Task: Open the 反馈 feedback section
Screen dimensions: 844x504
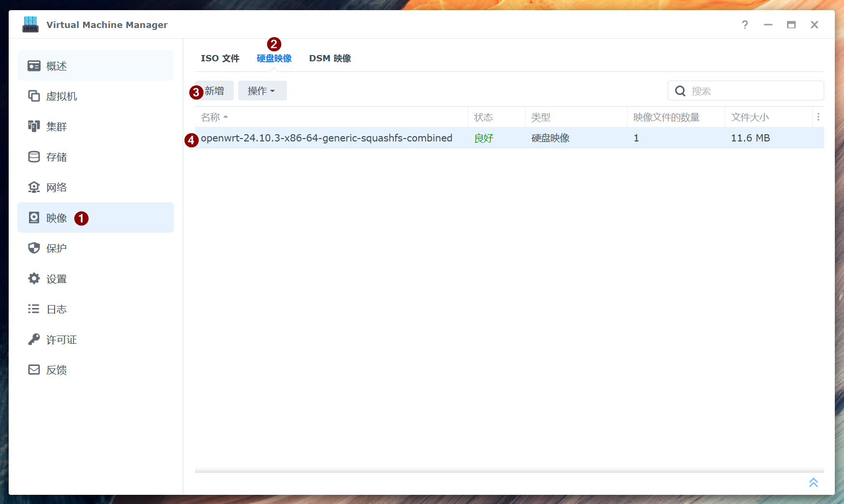Action: pyautogui.click(x=57, y=370)
